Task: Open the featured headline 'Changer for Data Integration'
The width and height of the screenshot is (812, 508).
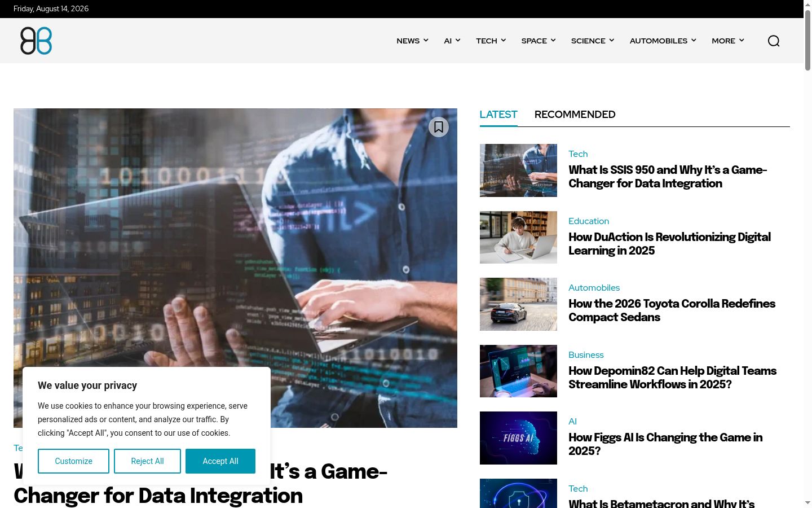Action: 158,496
